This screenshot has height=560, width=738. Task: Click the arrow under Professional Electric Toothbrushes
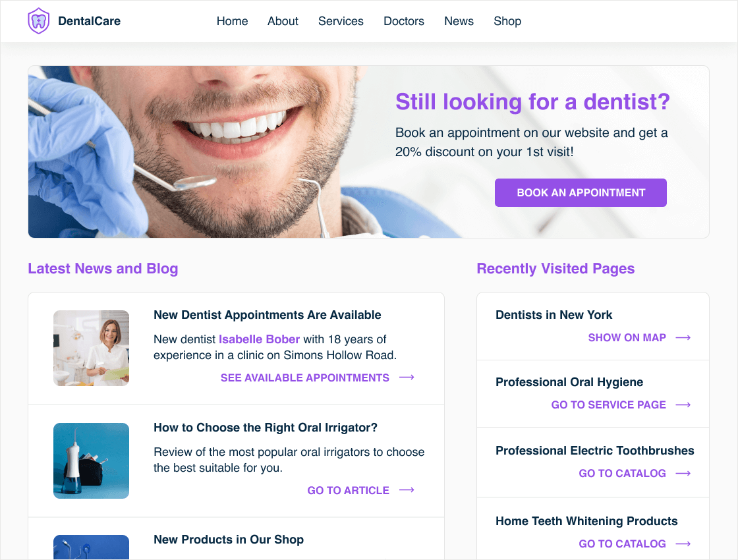[683, 474]
